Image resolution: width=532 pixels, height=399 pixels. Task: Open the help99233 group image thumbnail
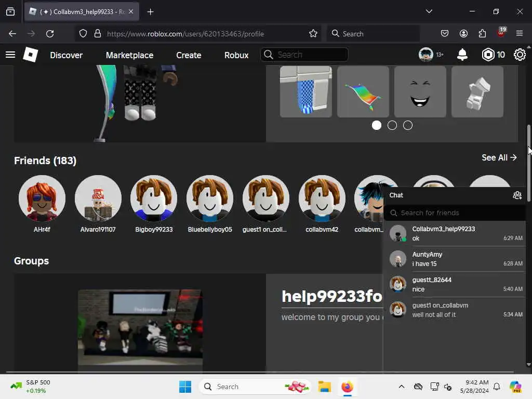pyautogui.click(x=140, y=327)
